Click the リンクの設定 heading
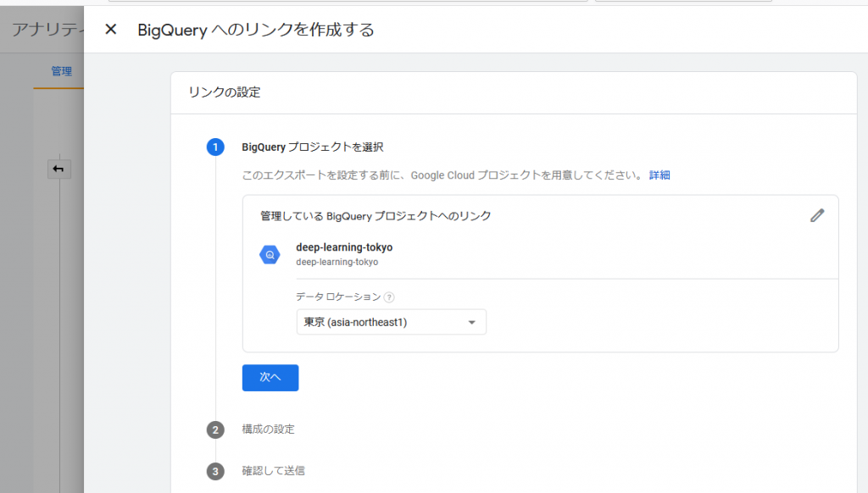 224,91
